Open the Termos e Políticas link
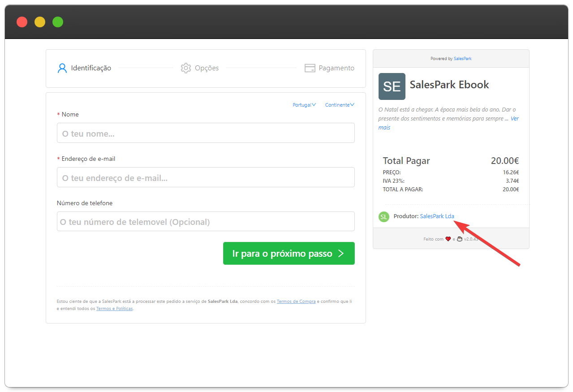Viewport: 573px width, 392px height. click(114, 309)
